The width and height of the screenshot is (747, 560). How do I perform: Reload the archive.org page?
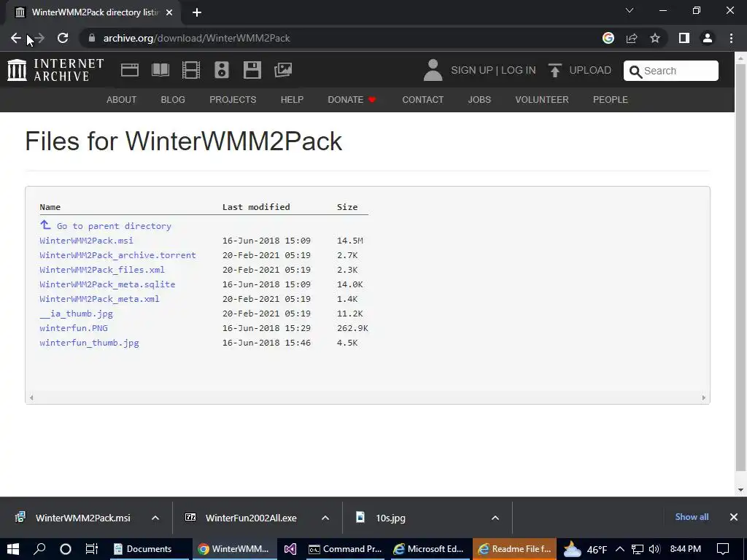(x=63, y=38)
